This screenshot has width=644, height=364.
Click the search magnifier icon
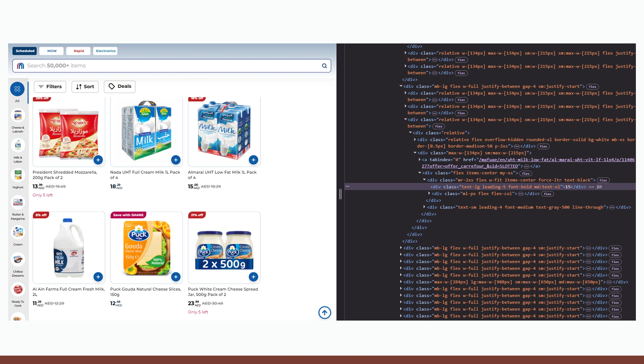point(324,66)
